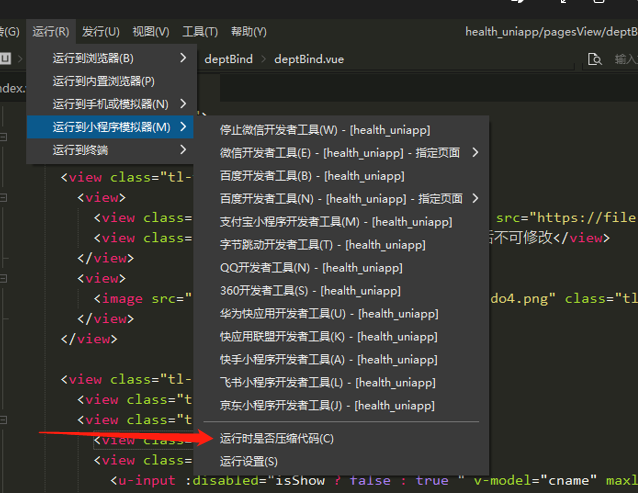Screen dimensions: 638x493
Task: Run 字节跳动开发者工具(T)
Action: click(x=341, y=245)
